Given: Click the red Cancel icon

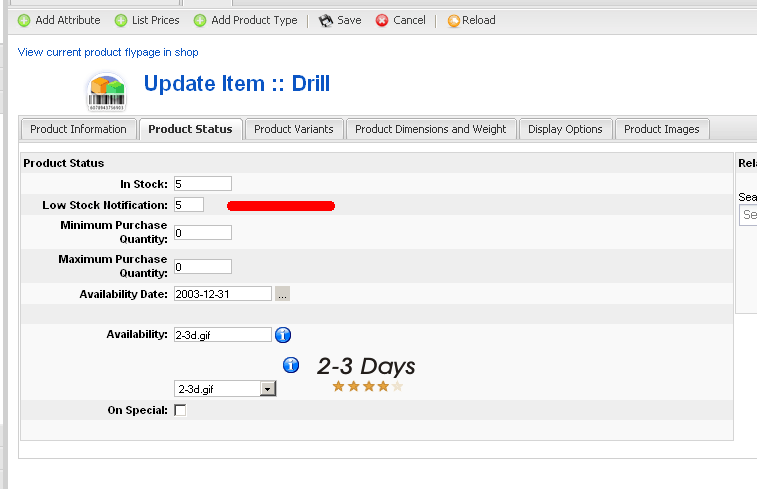Looking at the screenshot, I should pyautogui.click(x=382, y=20).
